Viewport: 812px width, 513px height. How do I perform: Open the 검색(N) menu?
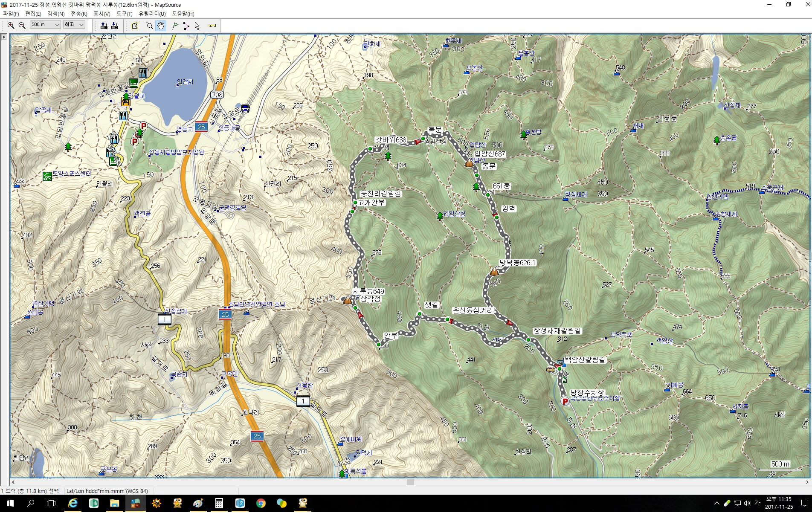[56, 14]
